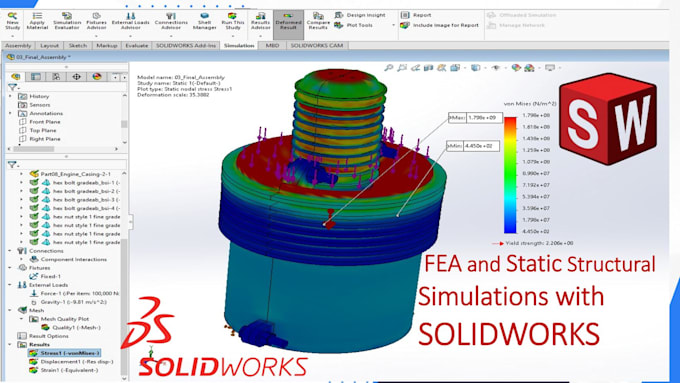Return to Previous View
This screenshot has height=383, width=680.
tap(415, 68)
